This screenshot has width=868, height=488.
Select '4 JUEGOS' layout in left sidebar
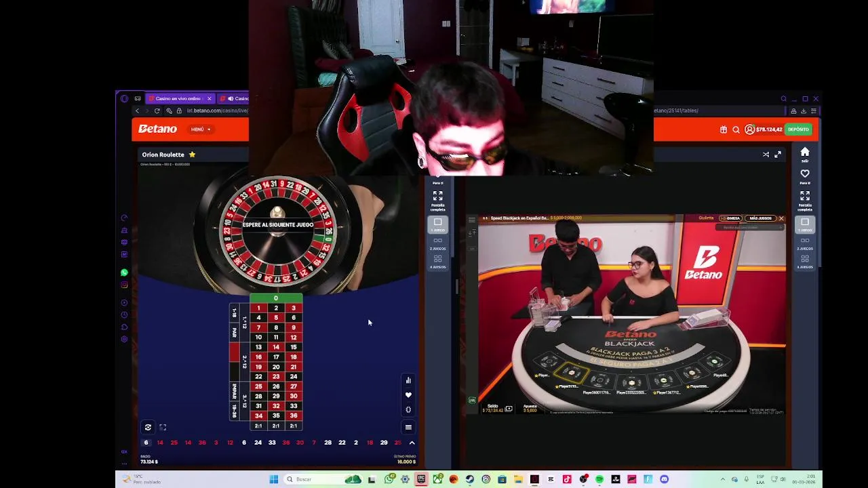438,262
